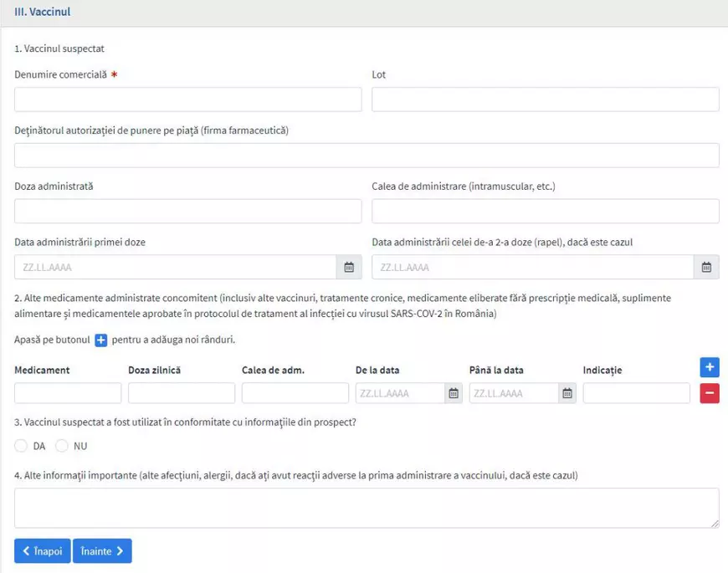Focus the Indicație input field
728x573 pixels.
636,393
